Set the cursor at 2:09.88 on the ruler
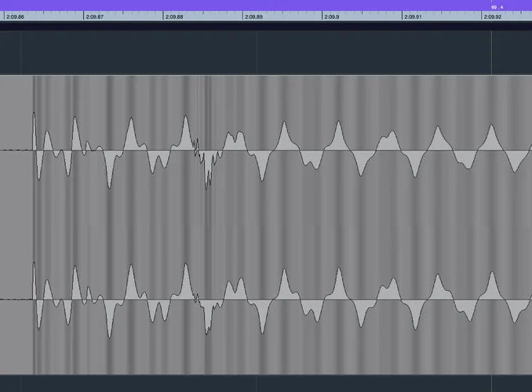The width and height of the screenshot is (532, 392). [x=174, y=16]
